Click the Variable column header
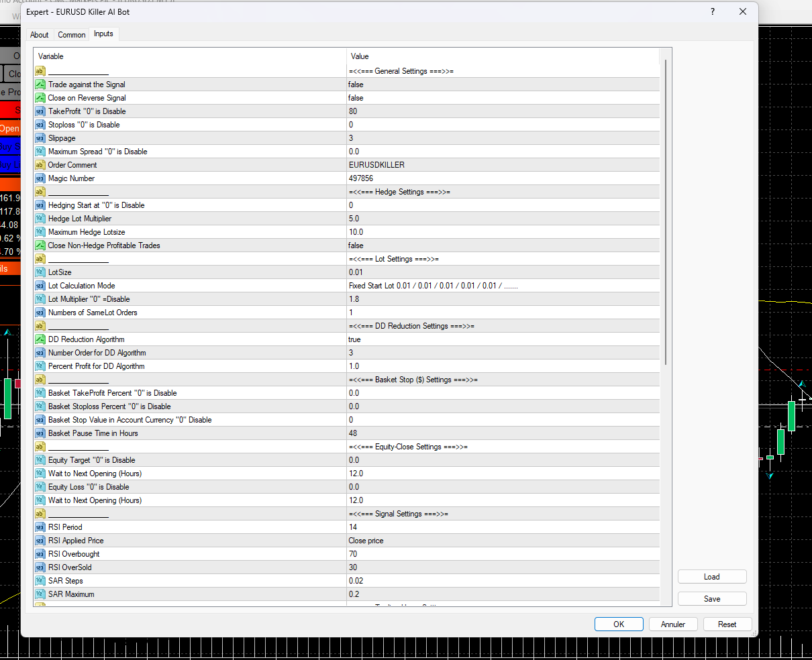The height and width of the screenshot is (660, 812). (x=190, y=56)
